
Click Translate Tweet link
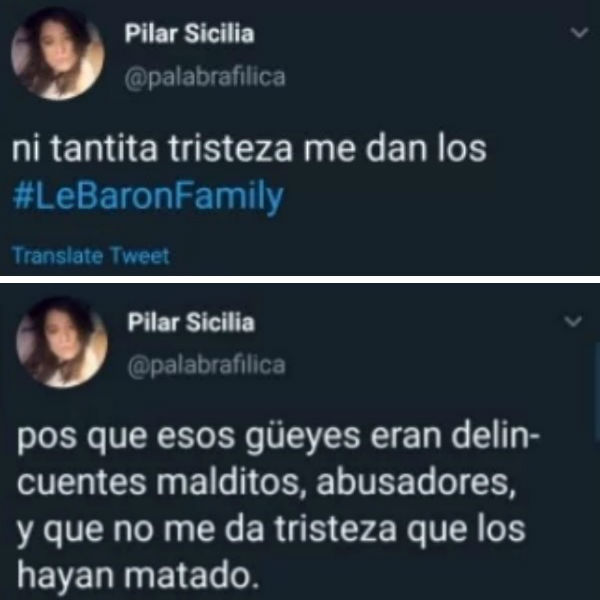pos(90,255)
